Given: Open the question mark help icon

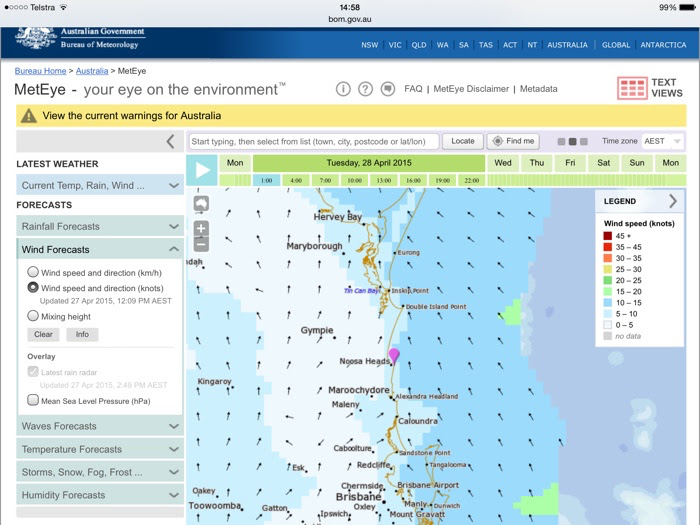Looking at the screenshot, I should (365, 89).
